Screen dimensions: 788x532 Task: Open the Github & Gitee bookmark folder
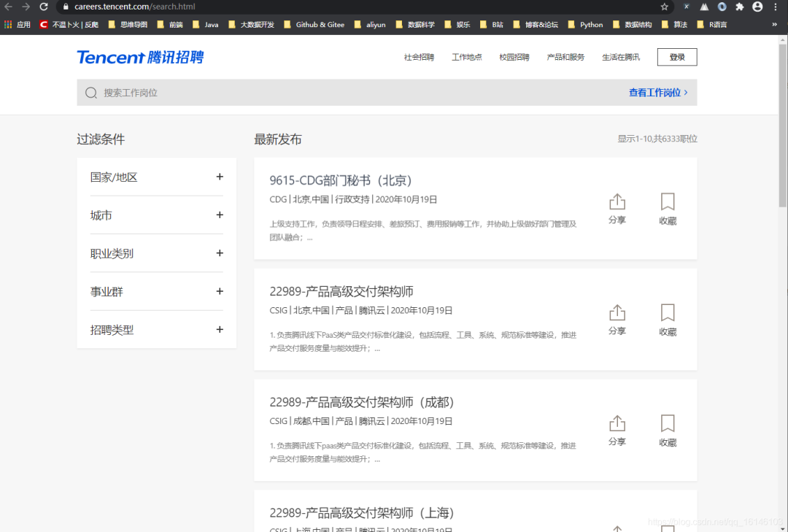(314, 25)
